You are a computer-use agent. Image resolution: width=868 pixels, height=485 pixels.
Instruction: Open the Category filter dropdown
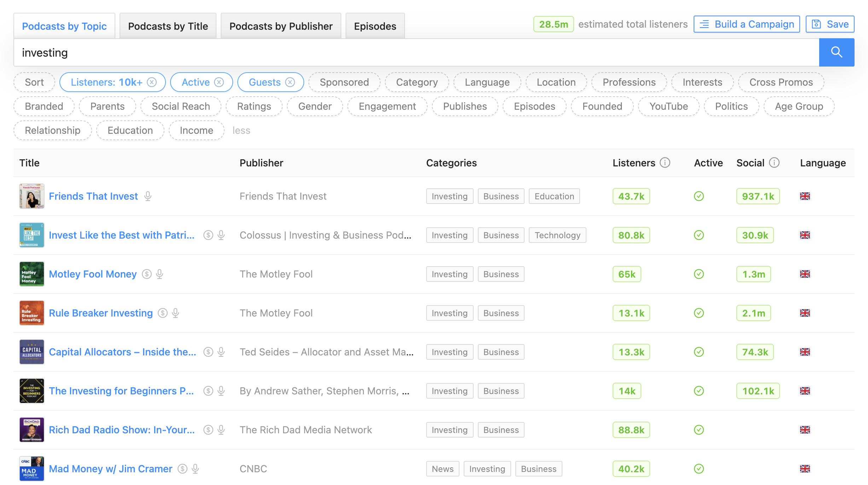click(417, 82)
